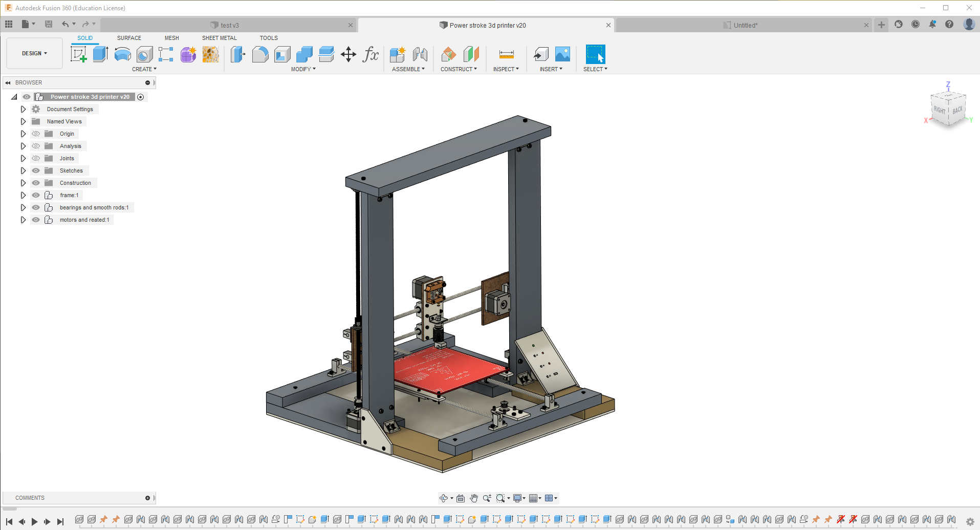The height and width of the screenshot is (530, 980).
Task: Open the Orbit navigation tool
Action: (444, 498)
